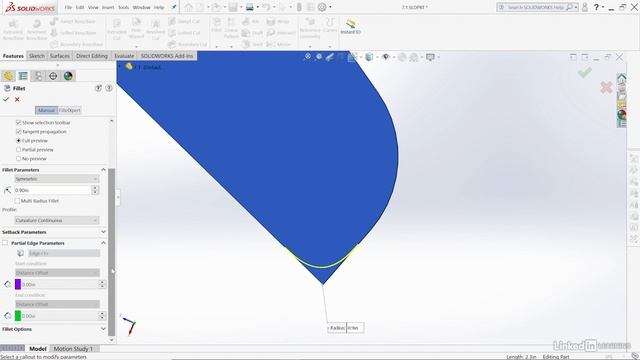Click the Home icon in top toolbar
The height and width of the screenshot is (360, 640).
coord(188,7)
